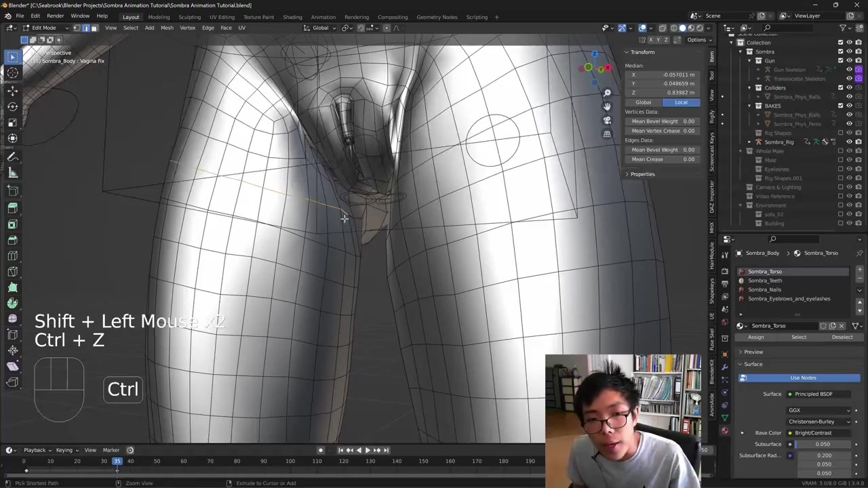
Task: Select Sombra_Teeth material slot
Action: (765, 281)
